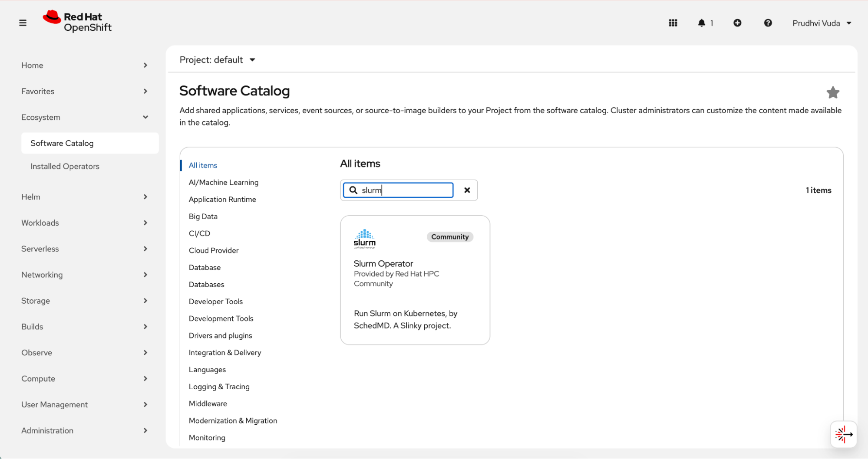Select the AI/Machine Learning category
The height and width of the screenshot is (459, 868).
(x=223, y=183)
